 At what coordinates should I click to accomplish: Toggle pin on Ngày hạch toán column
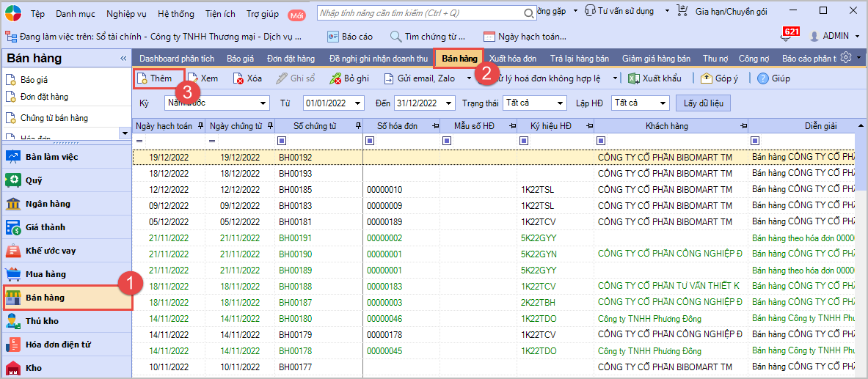pyautogui.click(x=201, y=126)
